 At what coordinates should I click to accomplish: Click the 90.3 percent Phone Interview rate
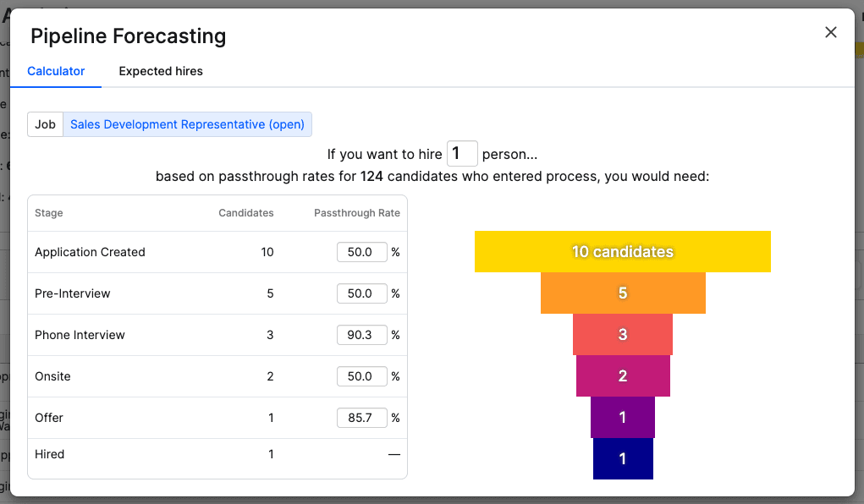tap(361, 335)
